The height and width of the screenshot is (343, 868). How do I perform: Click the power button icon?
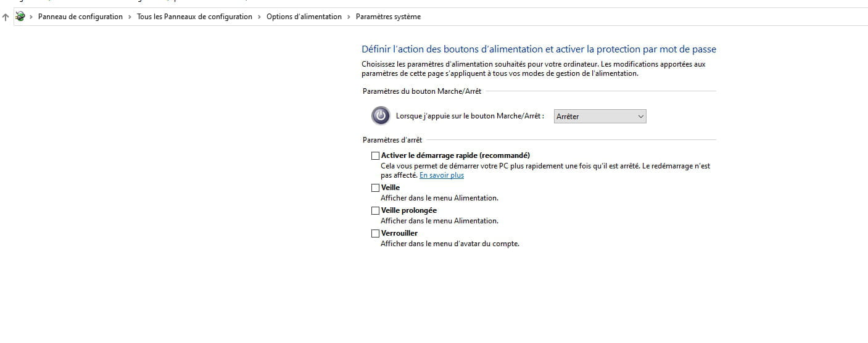tap(381, 115)
